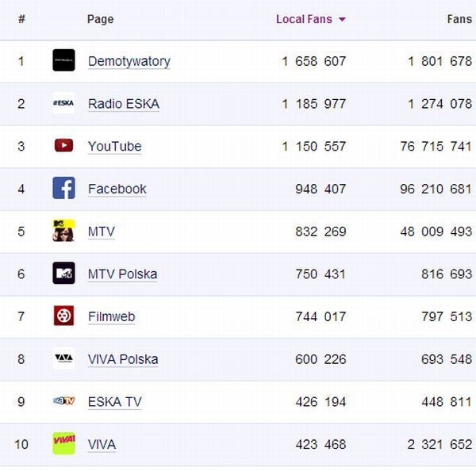
Task: Click the yellow MTV page icon
Action: click(x=63, y=231)
